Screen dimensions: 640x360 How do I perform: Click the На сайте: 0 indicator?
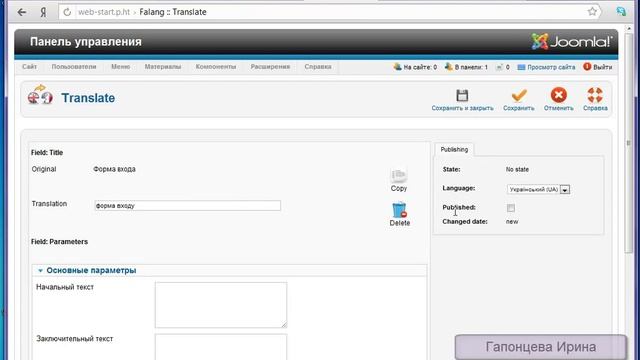[x=416, y=67]
